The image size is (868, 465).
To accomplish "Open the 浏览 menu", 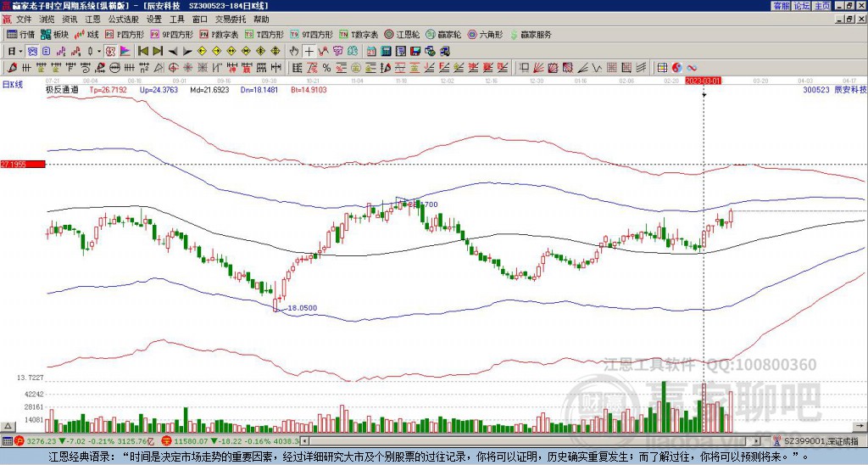I will point(47,20).
